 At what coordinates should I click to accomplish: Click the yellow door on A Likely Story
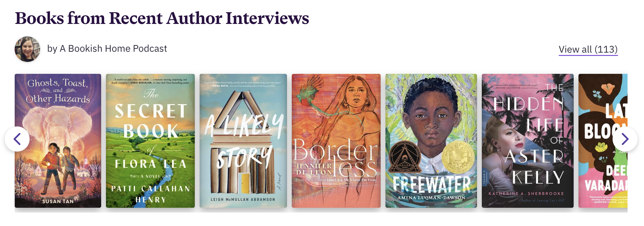pos(245,184)
